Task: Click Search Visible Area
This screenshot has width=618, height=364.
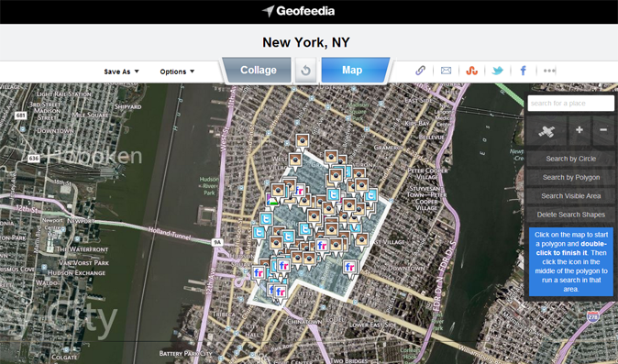Action: [570, 196]
